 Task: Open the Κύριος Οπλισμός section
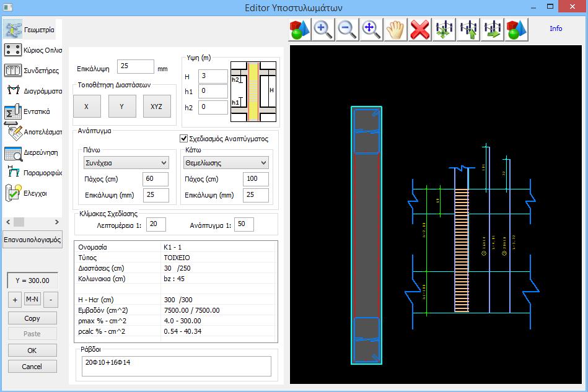pos(33,50)
